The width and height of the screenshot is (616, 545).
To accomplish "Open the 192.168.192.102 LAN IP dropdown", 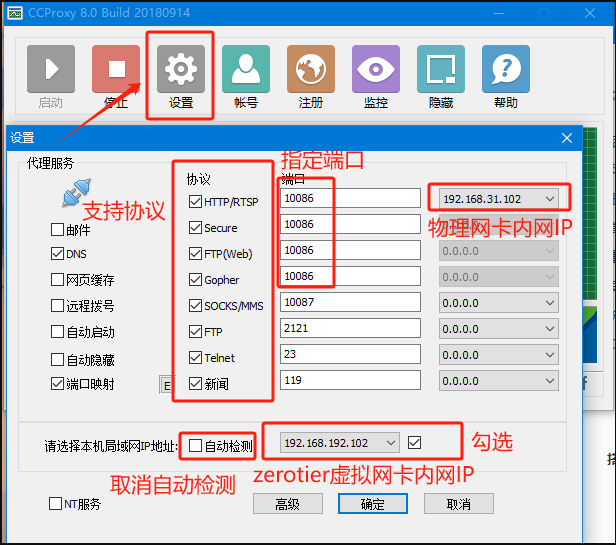I will (339, 443).
